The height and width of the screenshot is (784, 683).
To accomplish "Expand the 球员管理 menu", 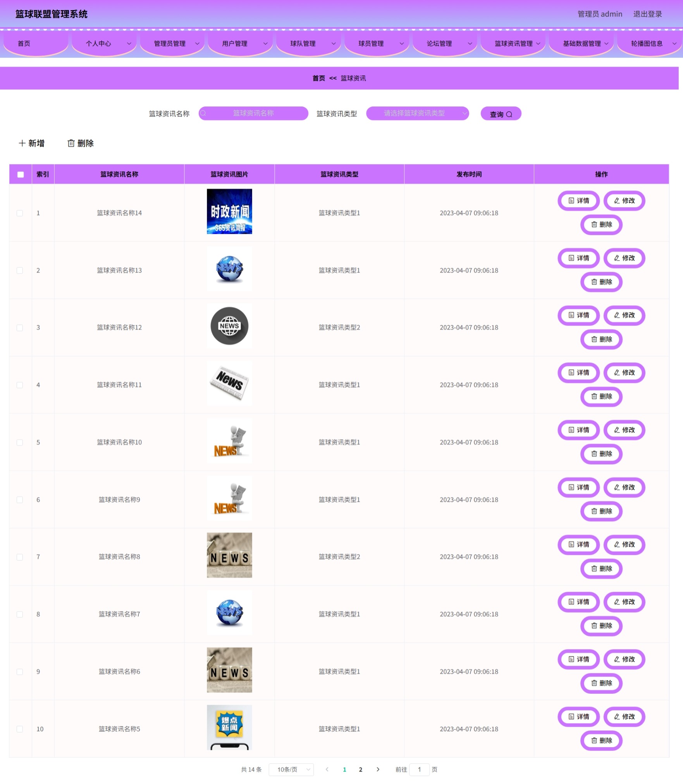I will (377, 43).
